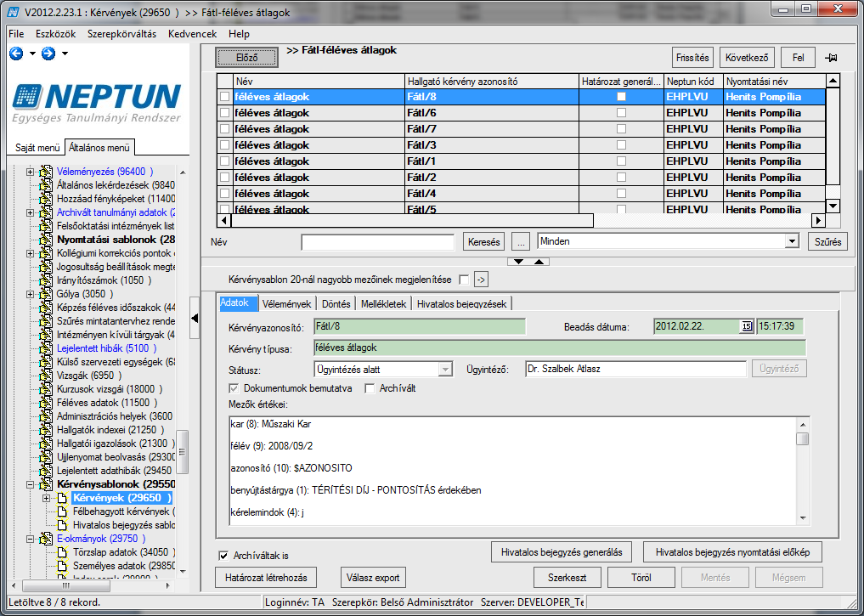Viewport: 864px width, 616px height.
Task: Switch to the Saját menü tab
Action: pos(37,148)
